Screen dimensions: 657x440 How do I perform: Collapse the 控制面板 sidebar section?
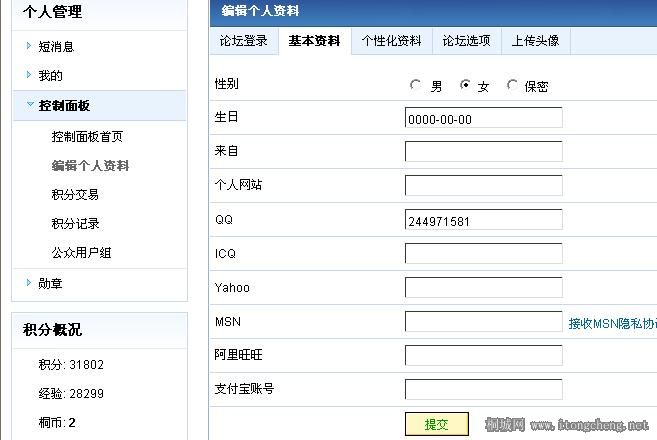click(x=64, y=105)
